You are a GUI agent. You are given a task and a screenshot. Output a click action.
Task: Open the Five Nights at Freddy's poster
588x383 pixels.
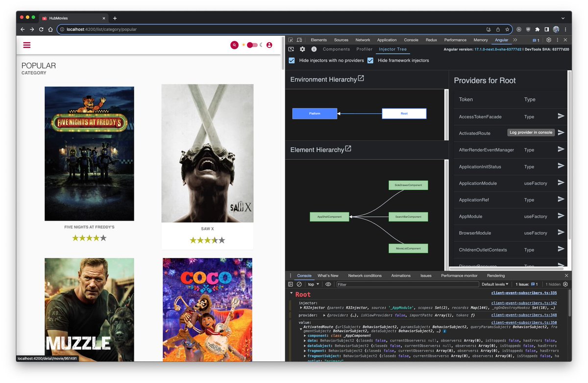[x=89, y=153]
